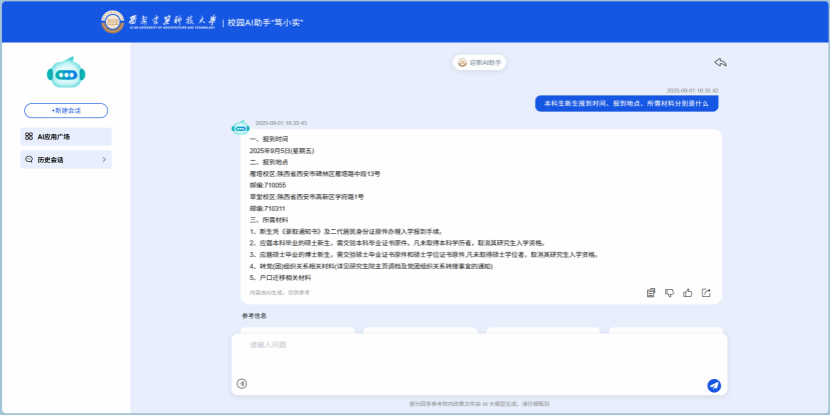Open the AI应用广场 menu item
Screen dimensions: 830x415
[x=66, y=136]
